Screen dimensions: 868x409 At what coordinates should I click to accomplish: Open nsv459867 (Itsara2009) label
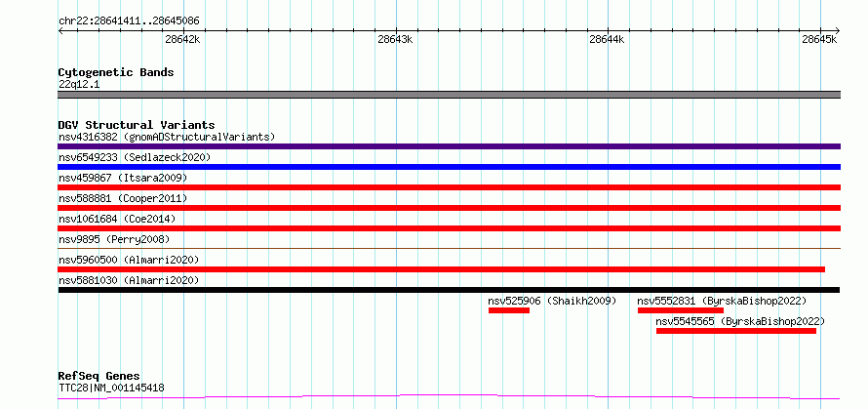[123, 178]
